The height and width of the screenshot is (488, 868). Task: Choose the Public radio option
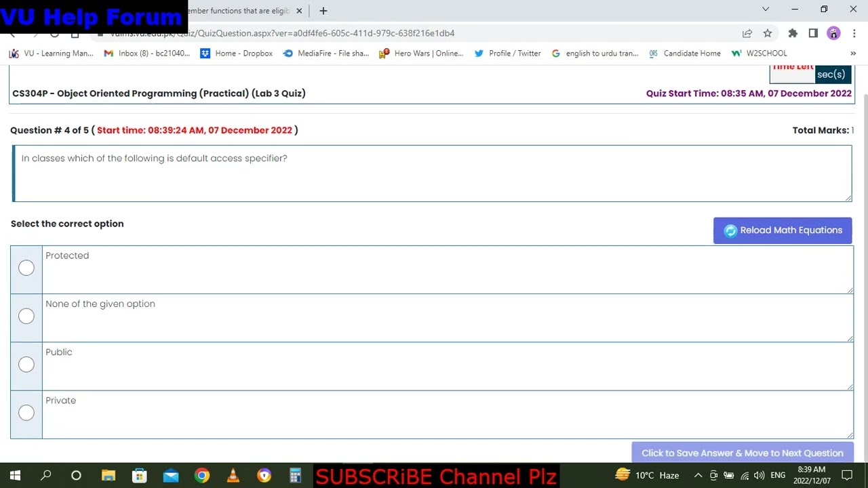[26, 365]
